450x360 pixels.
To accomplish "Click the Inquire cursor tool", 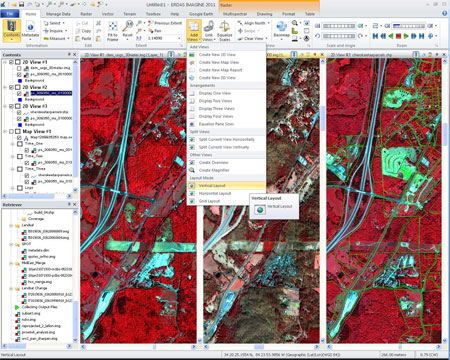I will 53,31.
